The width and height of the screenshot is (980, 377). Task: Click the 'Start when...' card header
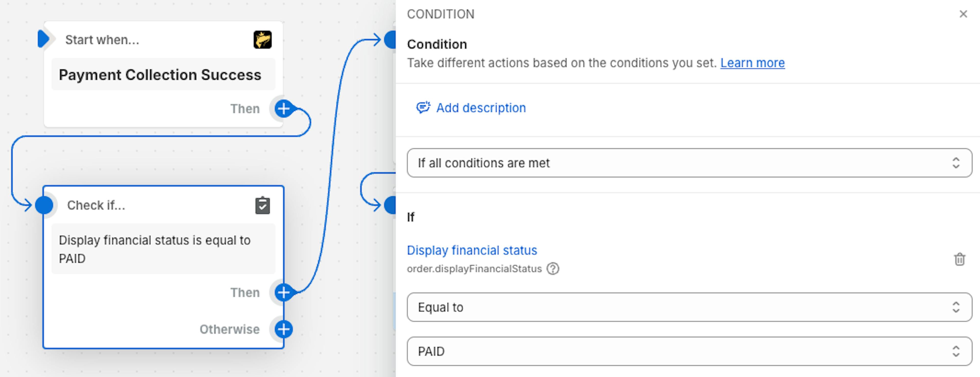click(x=102, y=40)
